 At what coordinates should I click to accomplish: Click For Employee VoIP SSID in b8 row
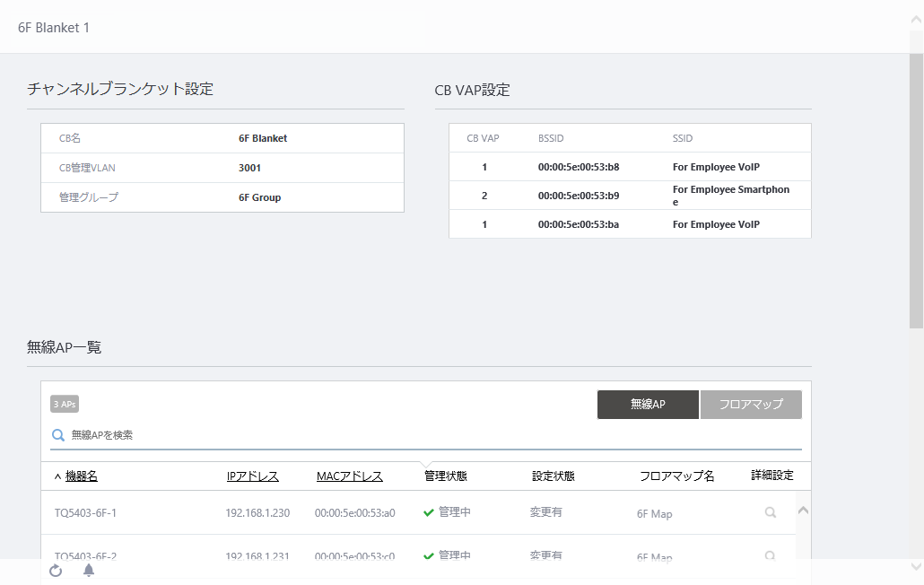tap(716, 167)
